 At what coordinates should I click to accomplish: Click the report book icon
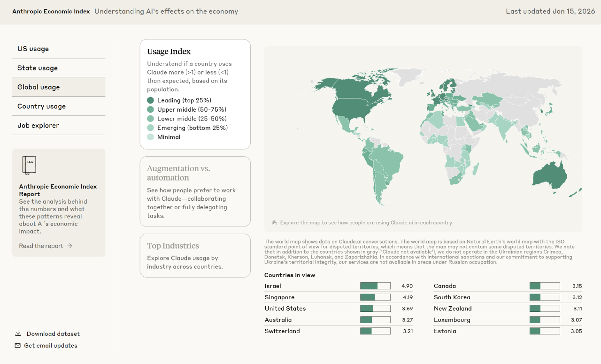pos(29,165)
